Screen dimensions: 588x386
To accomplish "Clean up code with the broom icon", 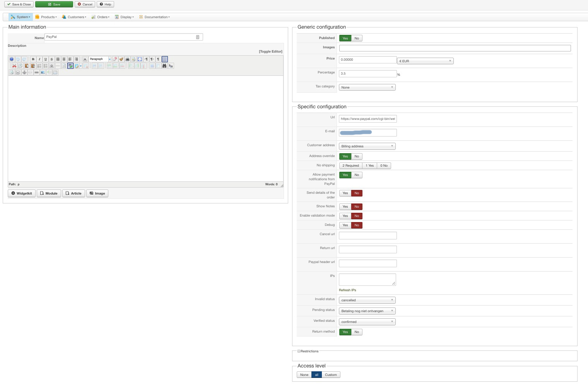I will coord(121,59).
